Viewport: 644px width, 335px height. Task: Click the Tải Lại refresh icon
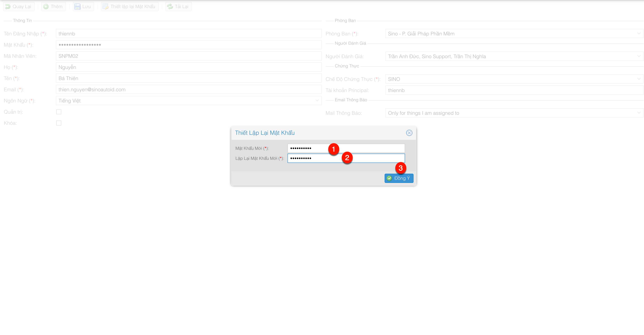click(x=170, y=7)
